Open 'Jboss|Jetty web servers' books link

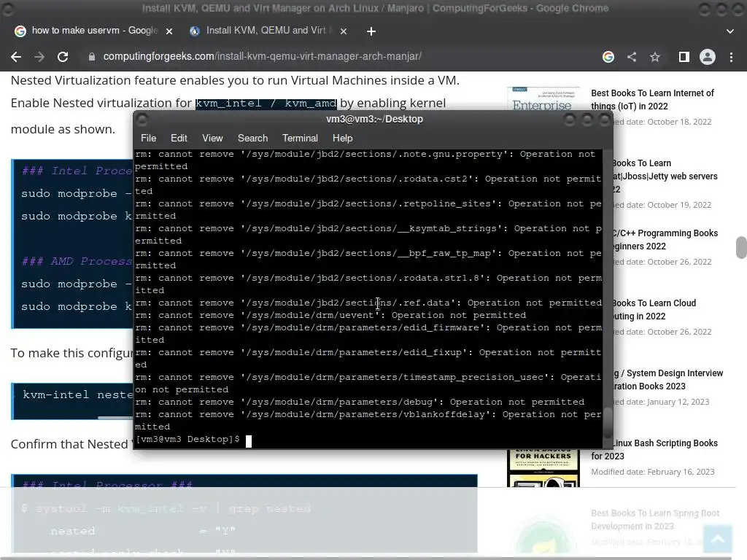click(665, 176)
